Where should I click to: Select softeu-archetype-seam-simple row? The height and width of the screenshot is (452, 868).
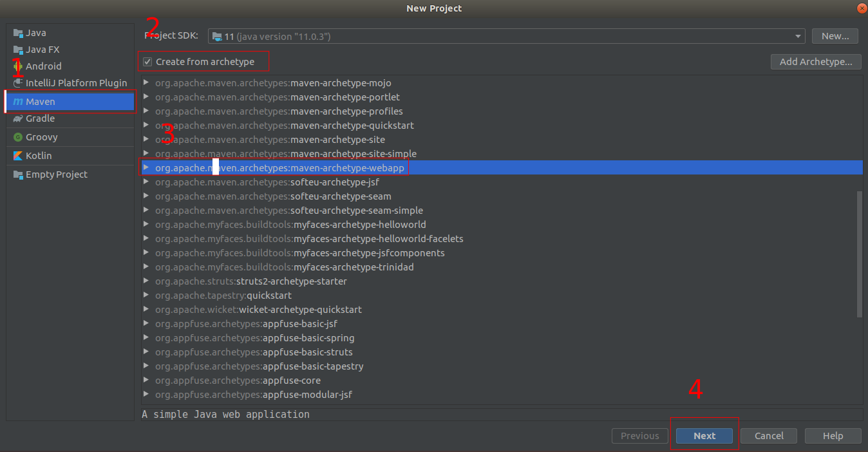[x=502, y=211]
